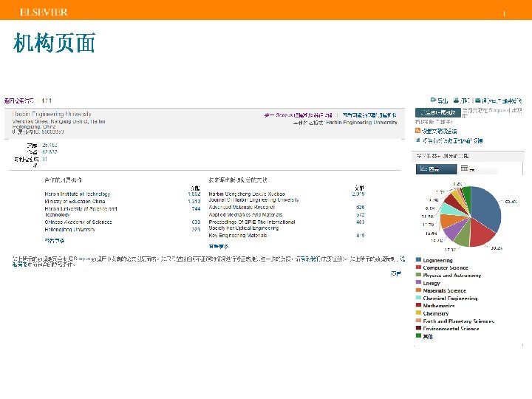Viewport: 532px width, 399px height.
Task: Click the Environmental Science legend label
Action: tap(451, 328)
